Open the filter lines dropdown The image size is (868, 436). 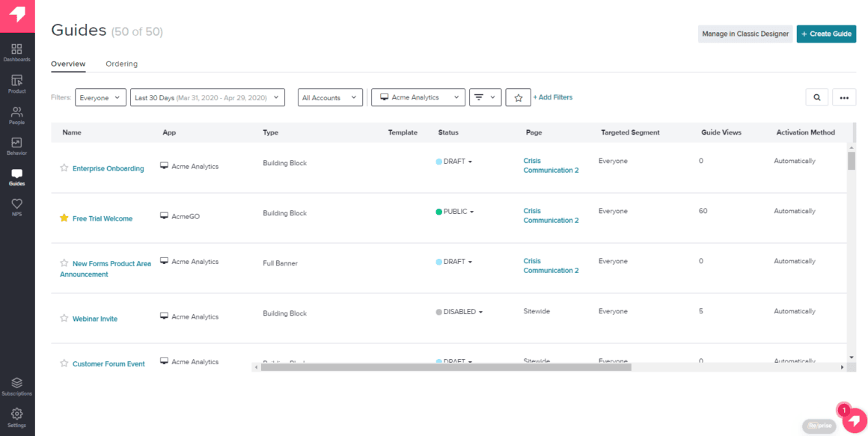486,97
